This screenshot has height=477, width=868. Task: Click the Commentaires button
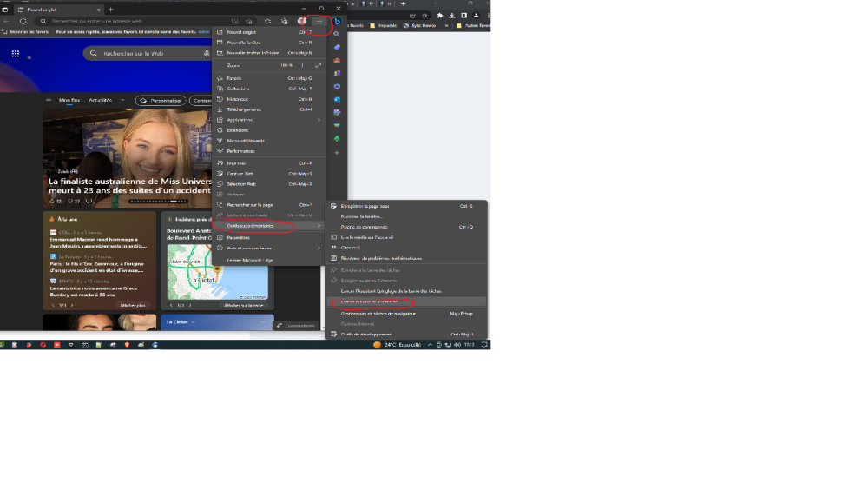[296, 326]
